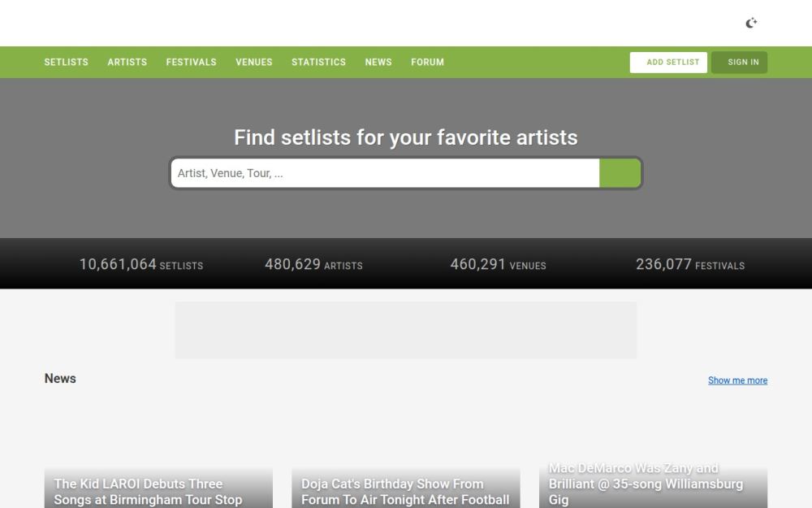Click the 236,077 festivals count
This screenshot has height=508, width=812.
690,264
